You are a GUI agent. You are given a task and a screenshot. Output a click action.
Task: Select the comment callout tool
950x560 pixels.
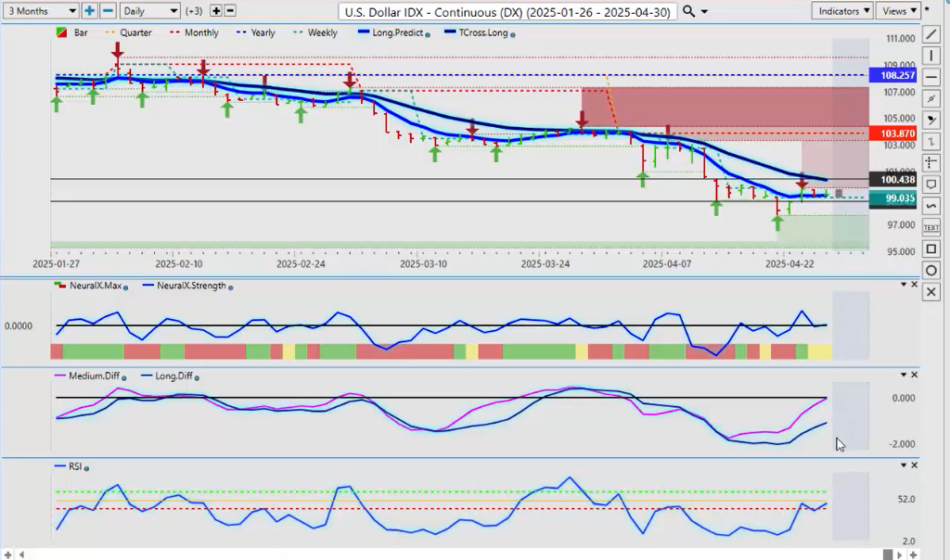(931, 184)
